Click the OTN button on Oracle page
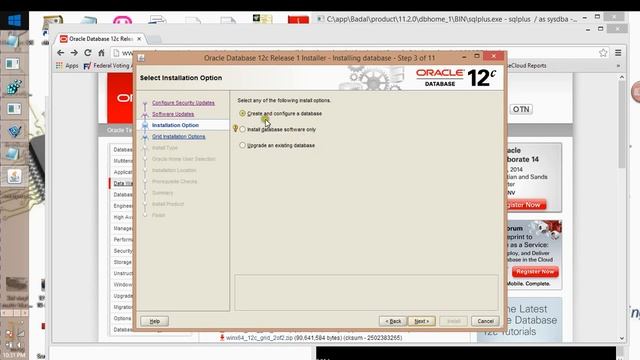Image resolution: width=640 pixels, height=360 pixels. point(521,109)
